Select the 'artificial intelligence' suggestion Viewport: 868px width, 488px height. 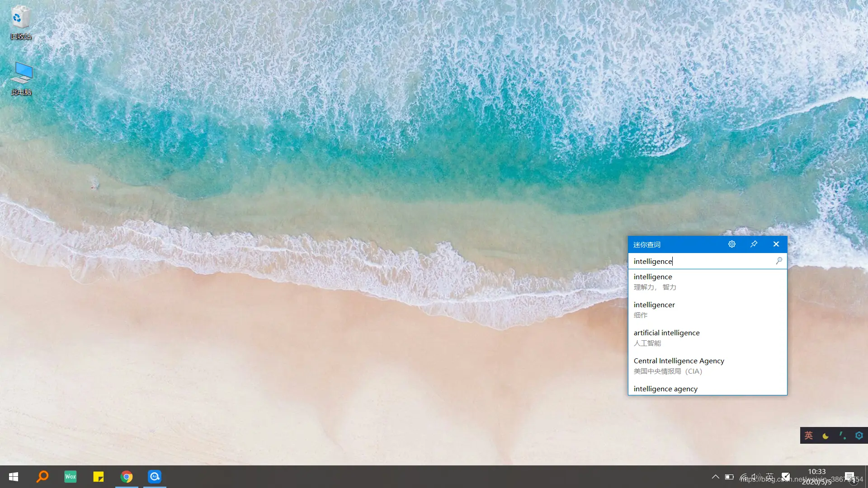click(666, 338)
